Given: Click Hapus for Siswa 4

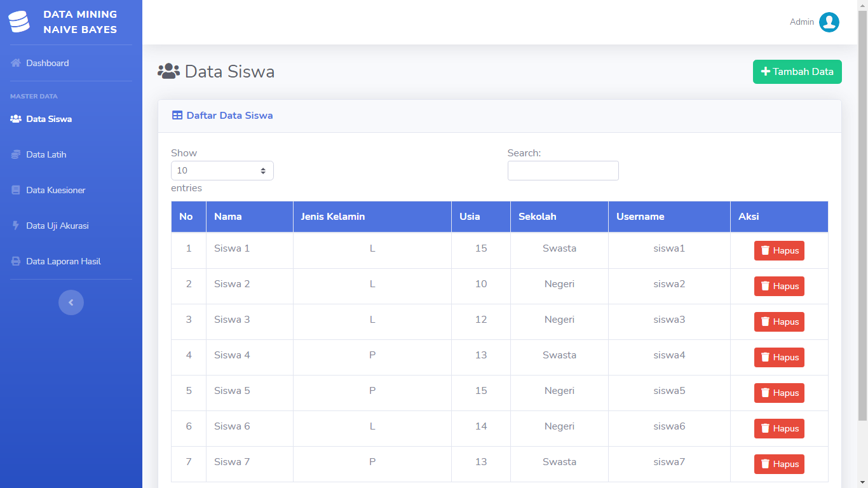Looking at the screenshot, I should [779, 358].
